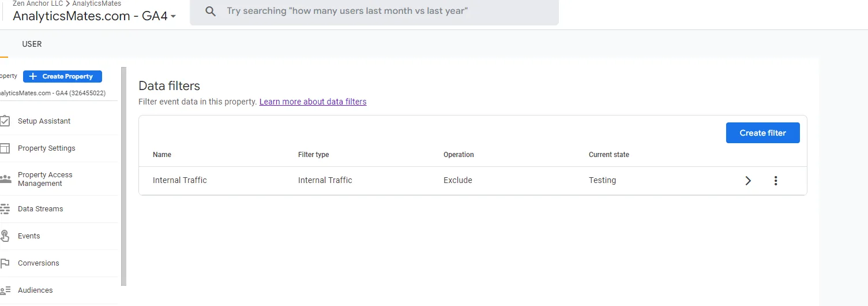Click the Exclude operation cell
This screenshot has height=306, width=868.
click(x=458, y=180)
